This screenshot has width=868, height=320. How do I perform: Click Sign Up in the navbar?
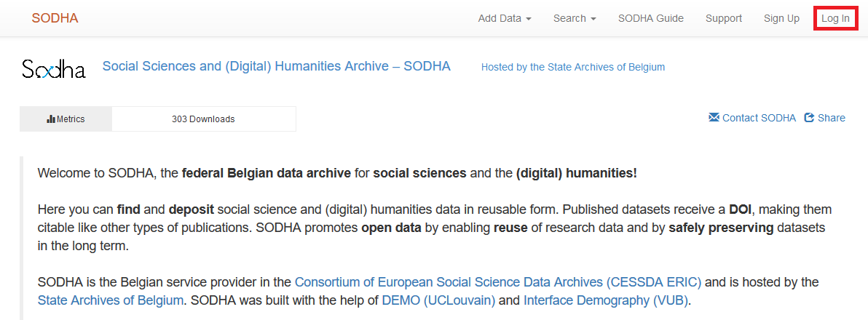click(x=781, y=18)
